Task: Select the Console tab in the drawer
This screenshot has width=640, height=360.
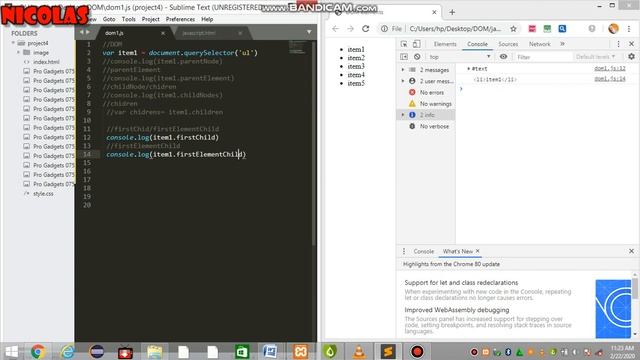Action: point(423,251)
